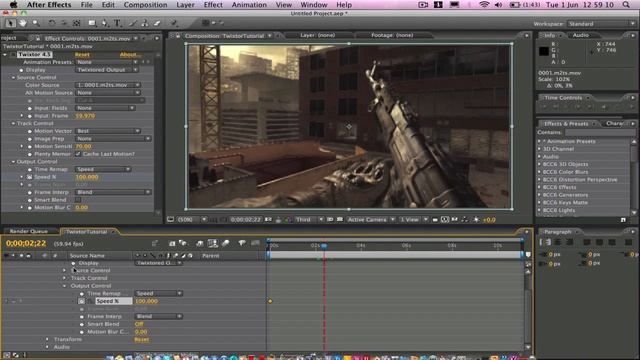Click the exposure reset icon in viewer footer
This screenshot has height=360, width=640.
point(476,220)
